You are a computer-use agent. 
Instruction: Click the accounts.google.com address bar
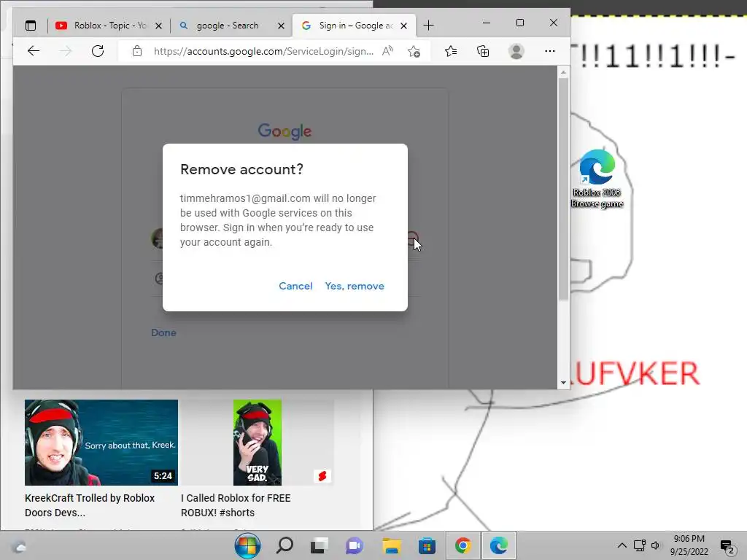point(263,51)
